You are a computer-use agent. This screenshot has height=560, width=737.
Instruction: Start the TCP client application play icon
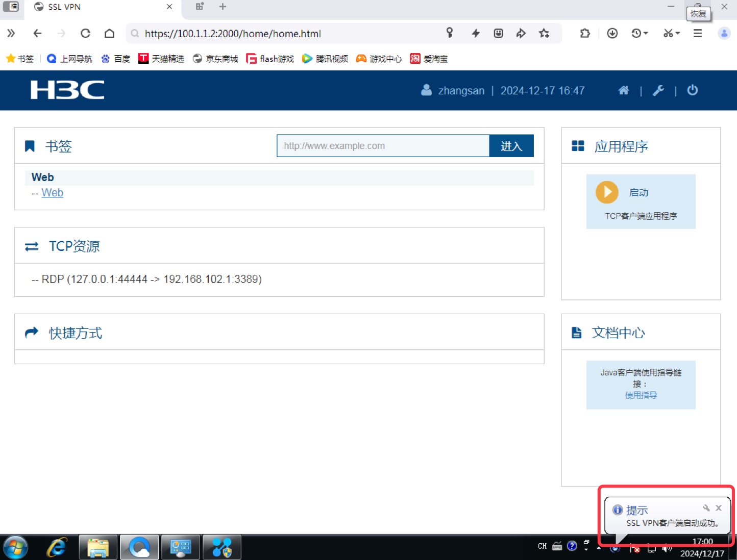click(607, 192)
